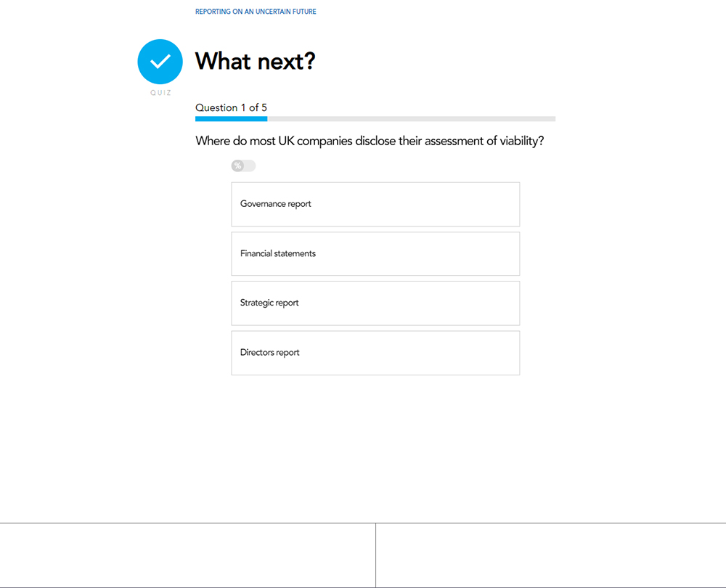Click the blue filled portion of the progress bar

pos(231,118)
